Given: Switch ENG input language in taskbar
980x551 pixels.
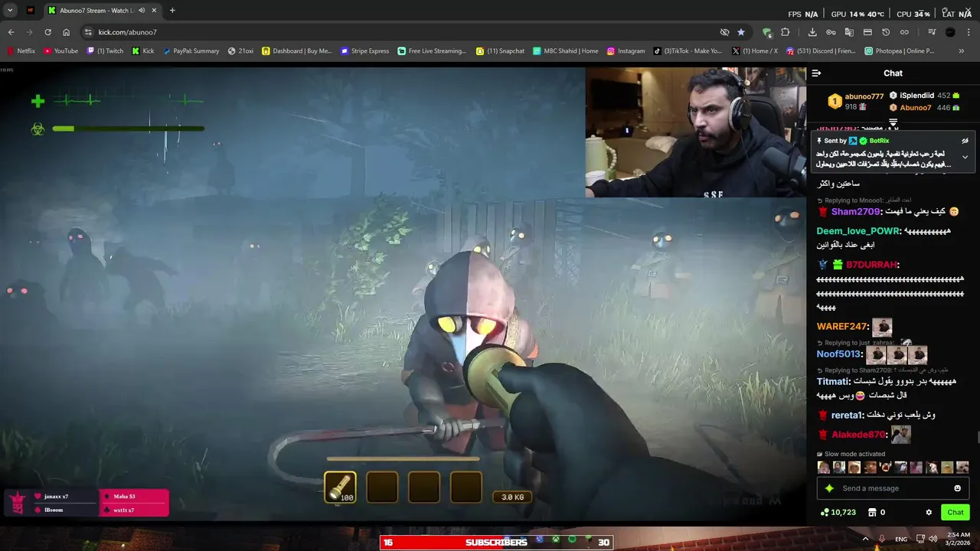Looking at the screenshot, I should [x=901, y=539].
